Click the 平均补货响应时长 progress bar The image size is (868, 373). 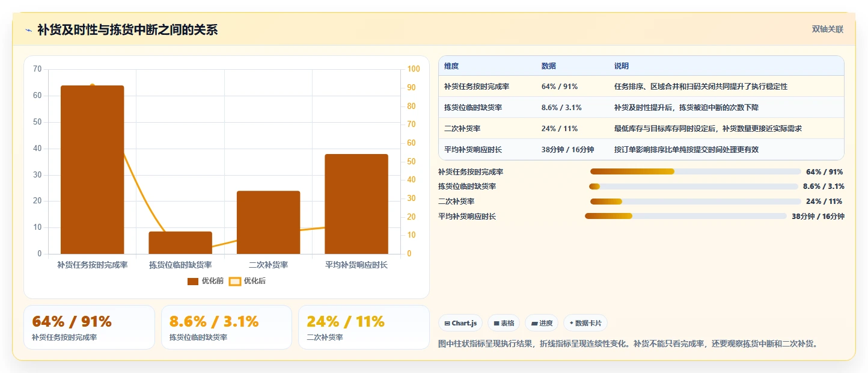click(x=686, y=216)
